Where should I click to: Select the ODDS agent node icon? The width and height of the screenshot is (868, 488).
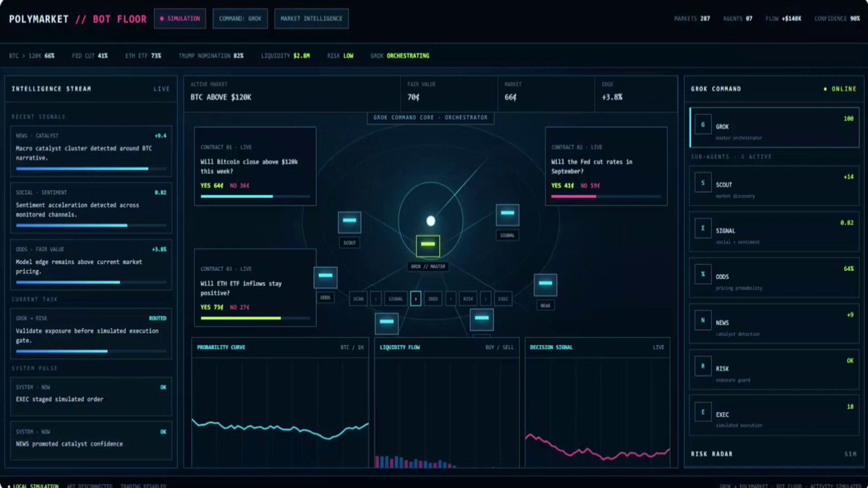click(325, 278)
